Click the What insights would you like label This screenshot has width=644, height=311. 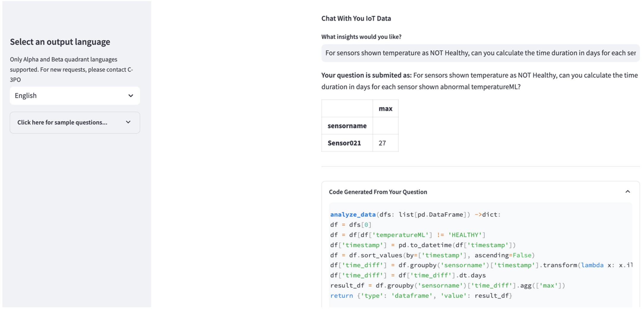pos(361,37)
